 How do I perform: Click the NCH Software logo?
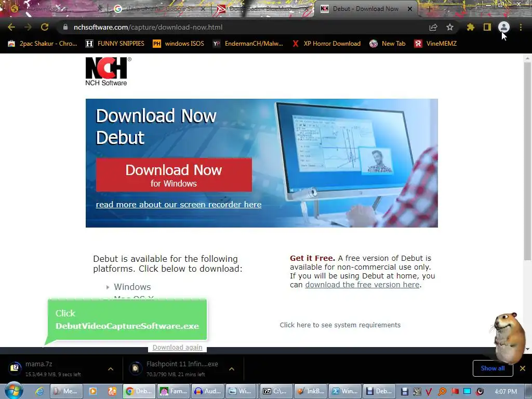tap(108, 71)
